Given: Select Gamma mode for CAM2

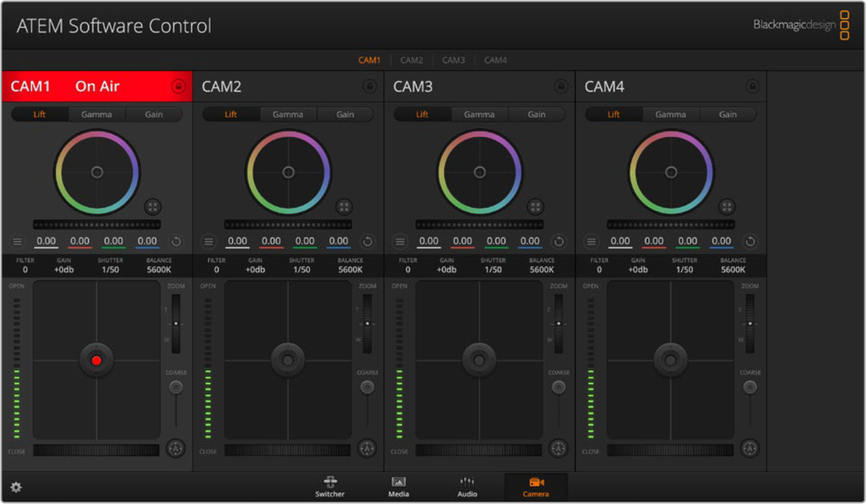Looking at the screenshot, I should 288,114.
